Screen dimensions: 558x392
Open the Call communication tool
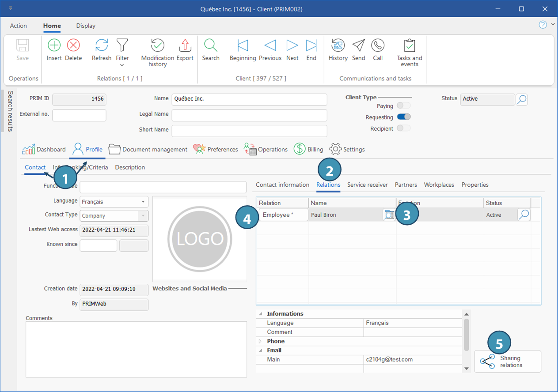tap(377, 45)
